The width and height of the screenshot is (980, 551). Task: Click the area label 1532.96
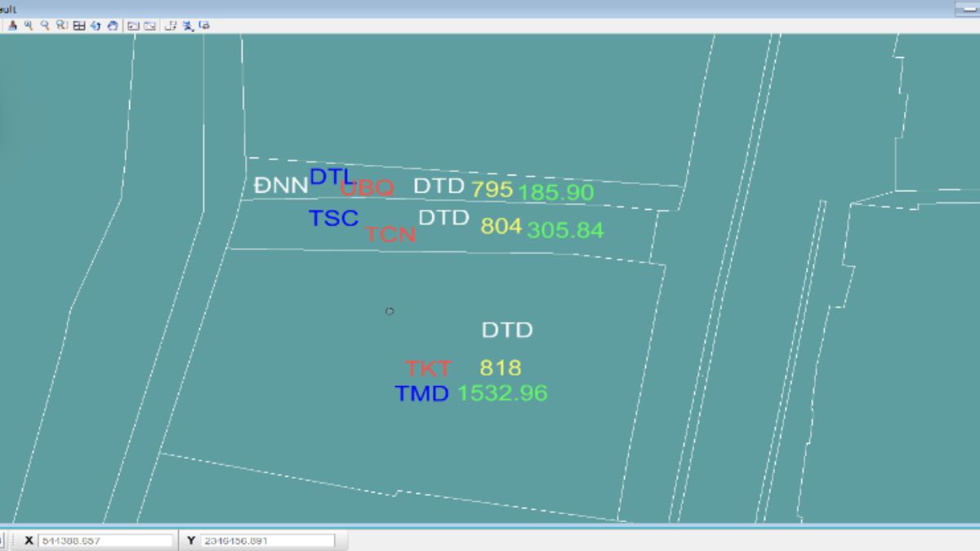tap(502, 393)
